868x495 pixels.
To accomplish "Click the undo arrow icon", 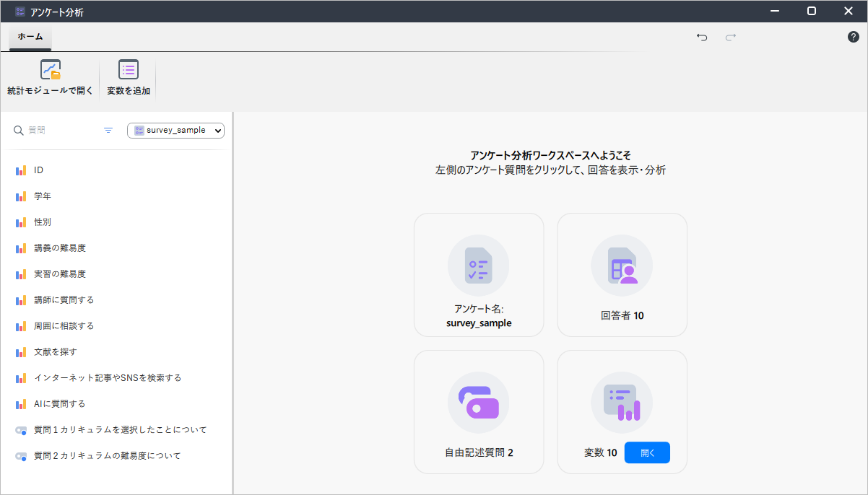I will (x=702, y=38).
